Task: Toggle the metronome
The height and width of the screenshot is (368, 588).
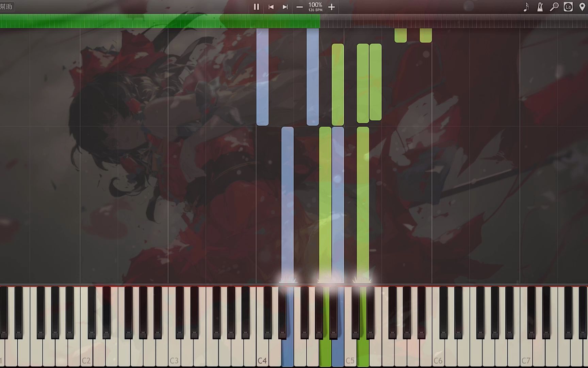Action: coord(540,7)
